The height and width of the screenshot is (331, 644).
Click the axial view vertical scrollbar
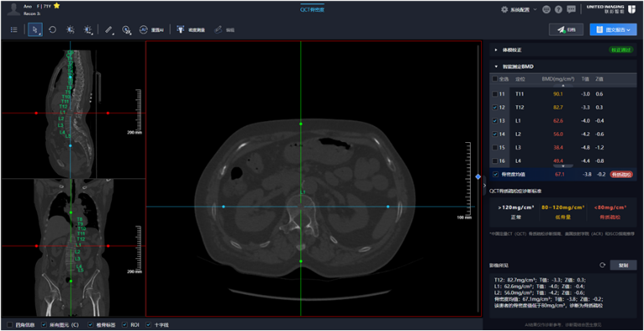[478, 179]
